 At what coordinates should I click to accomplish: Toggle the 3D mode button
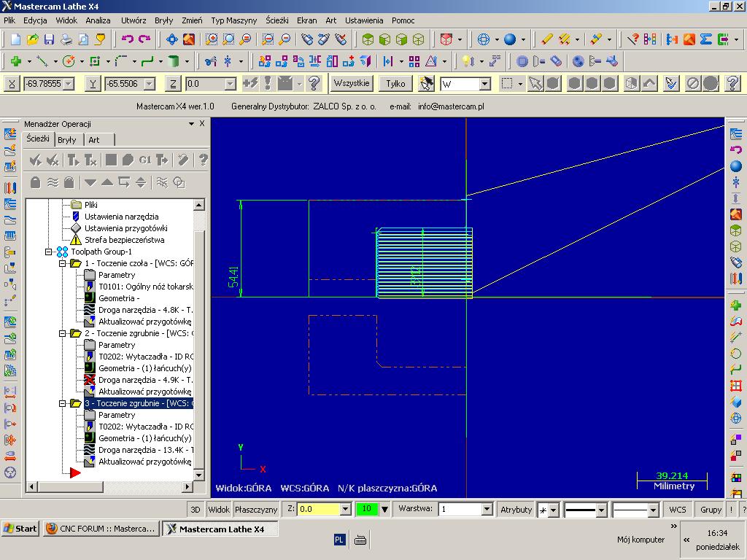[196, 510]
